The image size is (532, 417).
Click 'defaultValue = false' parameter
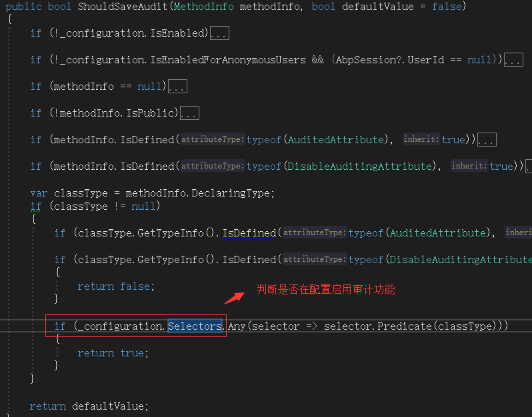tap(402, 7)
